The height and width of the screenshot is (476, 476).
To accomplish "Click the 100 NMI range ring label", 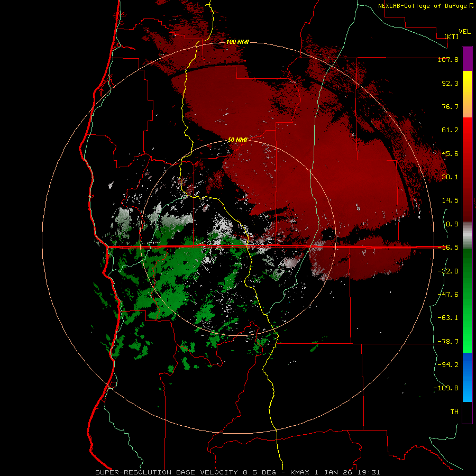I will [x=237, y=42].
